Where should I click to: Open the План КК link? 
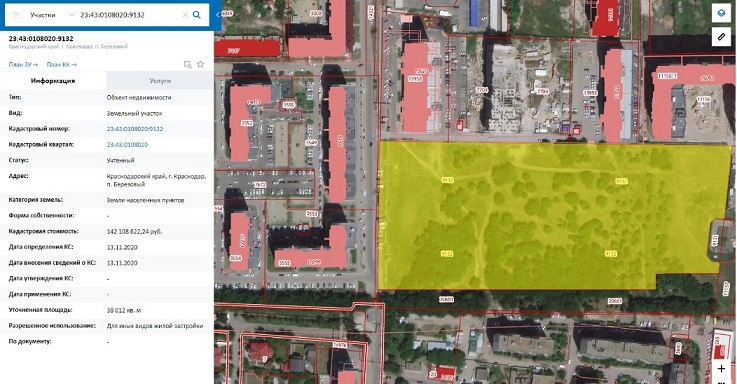click(x=62, y=64)
